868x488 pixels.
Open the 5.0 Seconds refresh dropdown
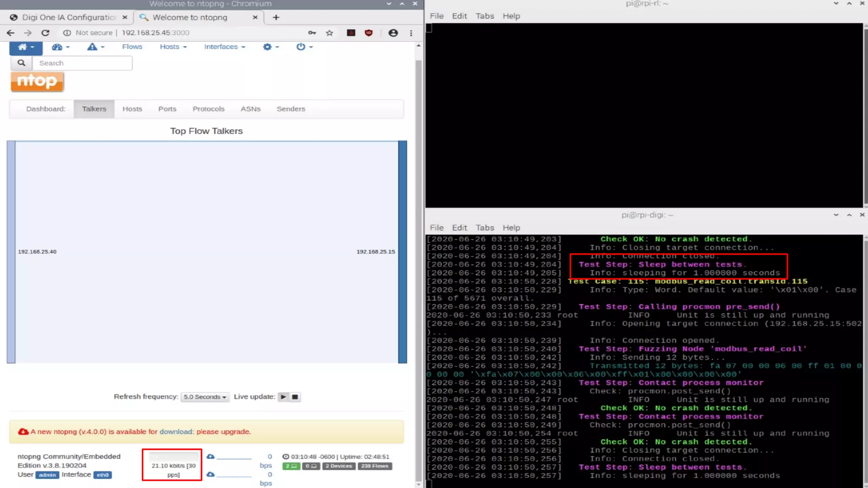pyautogui.click(x=205, y=397)
